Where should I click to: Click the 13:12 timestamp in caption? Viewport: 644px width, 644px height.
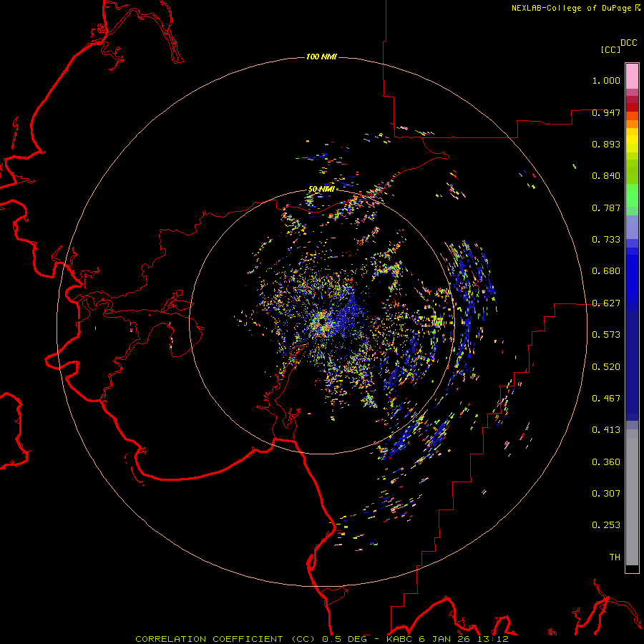(493, 639)
